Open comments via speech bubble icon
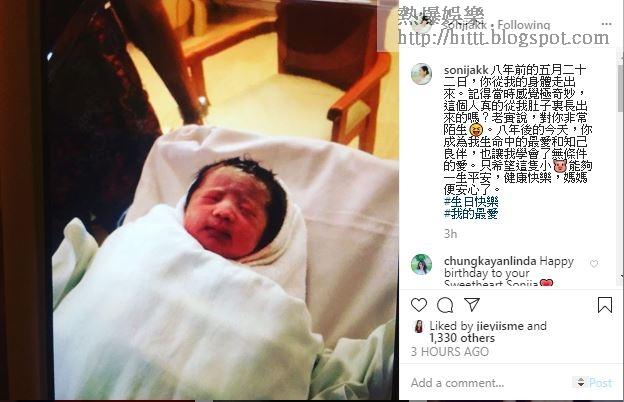This screenshot has height=402, width=624. coord(445,306)
